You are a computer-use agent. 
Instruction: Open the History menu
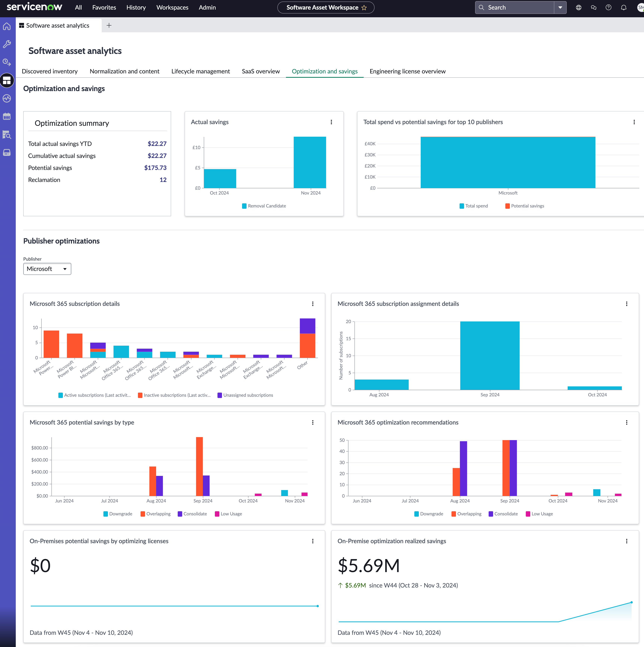(x=136, y=7)
